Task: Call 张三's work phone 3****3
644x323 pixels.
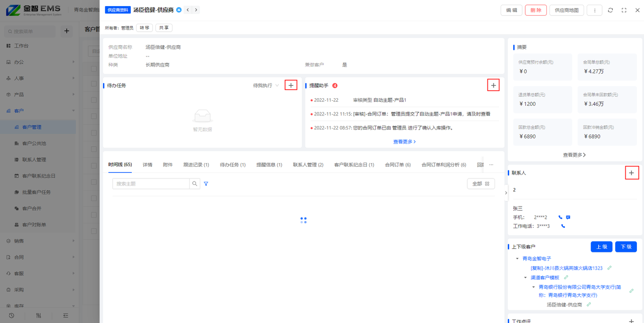Action: [x=563, y=226]
